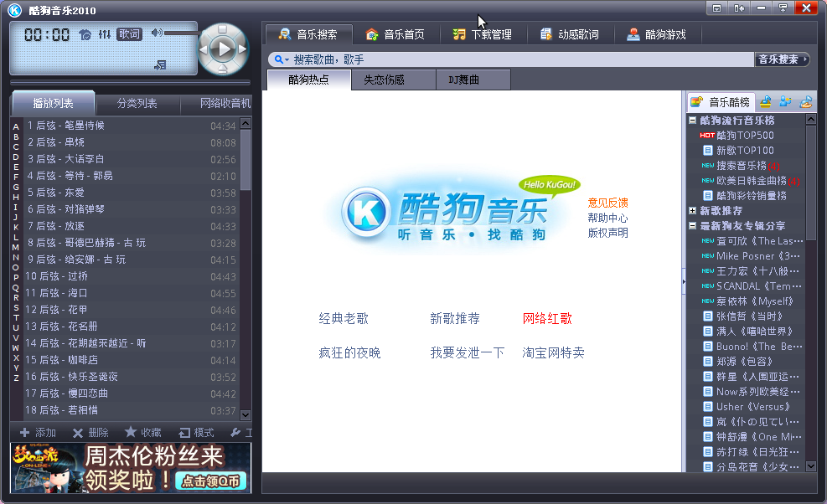Image resolution: width=827 pixels, height=504 pixels.
Task: Select the 音乐酷榜 panel tab
Action: (x=721, y=102)
